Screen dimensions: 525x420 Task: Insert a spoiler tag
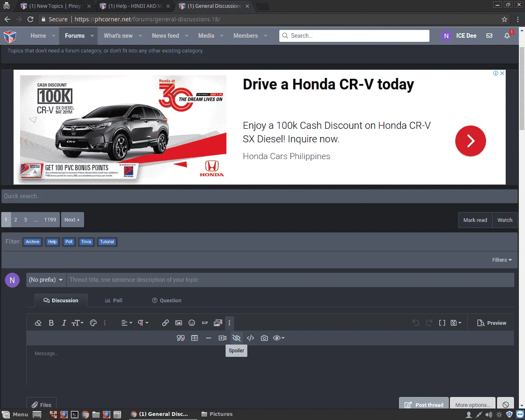236,338
